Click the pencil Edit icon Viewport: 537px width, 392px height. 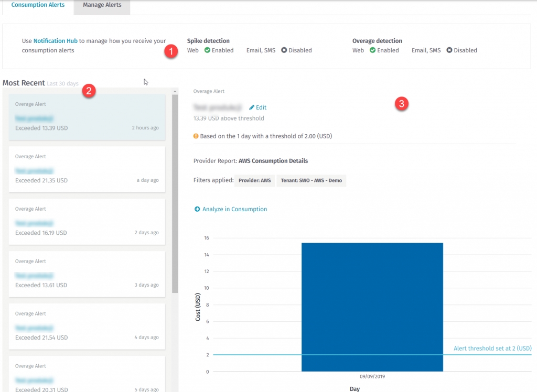pyautogui.click(x=252, y=107)
